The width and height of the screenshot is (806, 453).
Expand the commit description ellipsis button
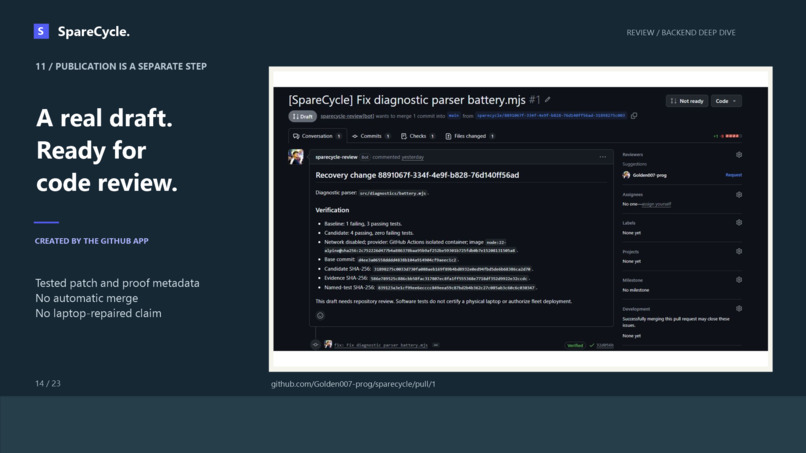[436, 345]
